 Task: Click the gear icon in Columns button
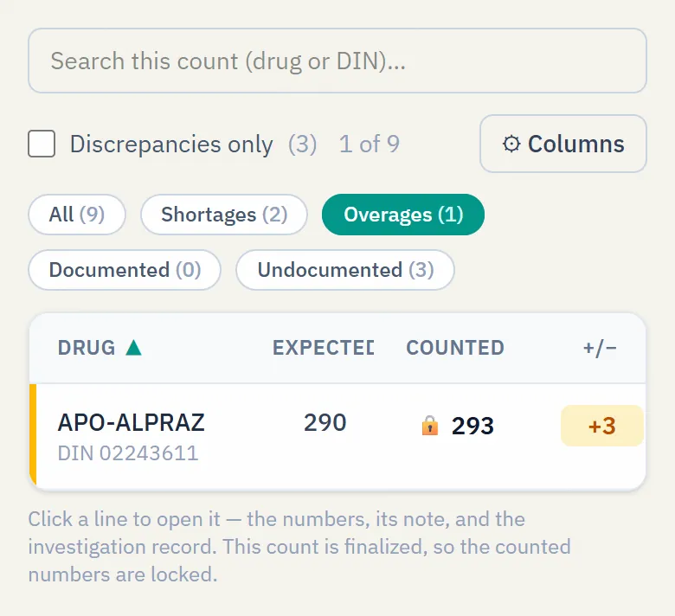[511, 144]
